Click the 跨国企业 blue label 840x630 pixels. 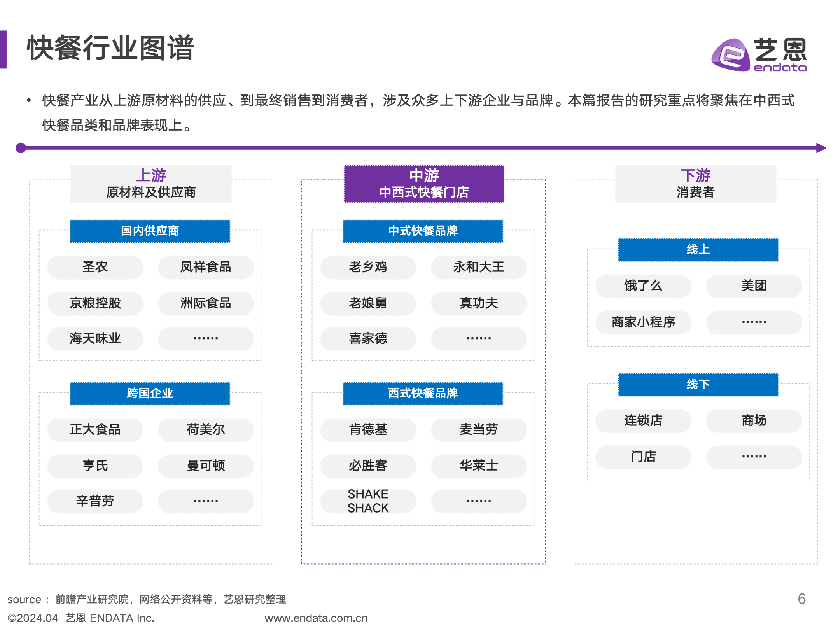[150, 394]
